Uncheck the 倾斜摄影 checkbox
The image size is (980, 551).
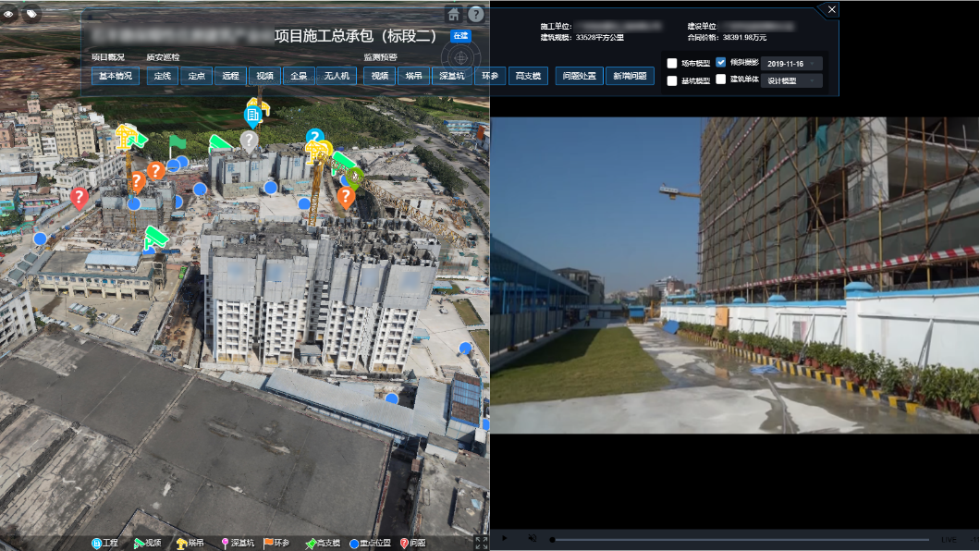[x=721, y=63]
